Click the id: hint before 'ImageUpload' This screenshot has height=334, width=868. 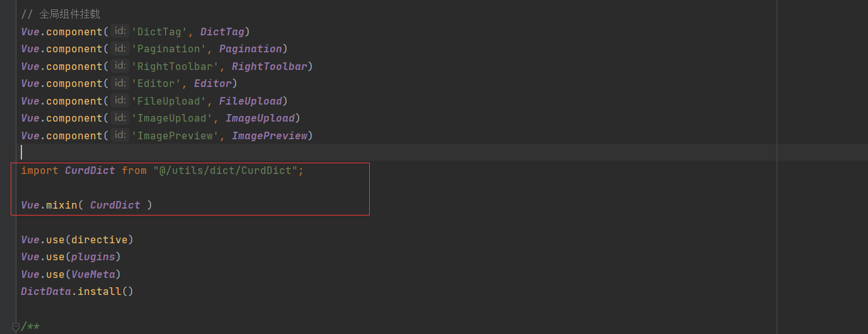coord(120,118)
